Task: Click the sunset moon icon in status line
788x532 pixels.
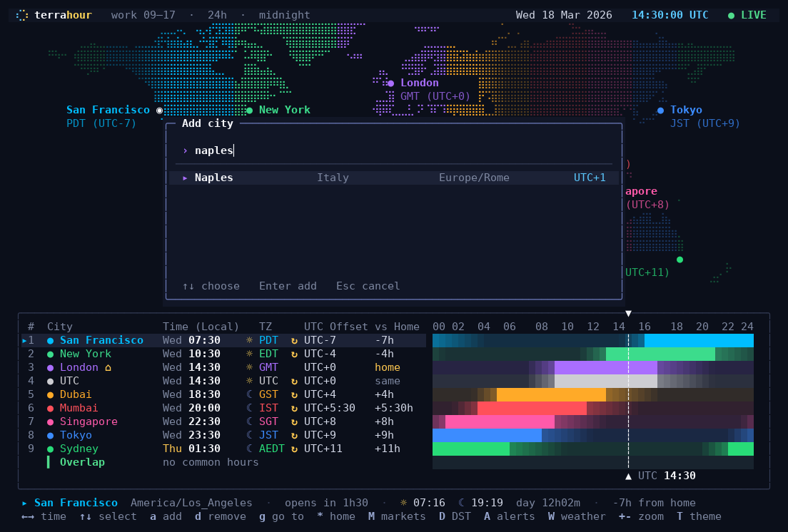Action: click(x=461, y=503)
